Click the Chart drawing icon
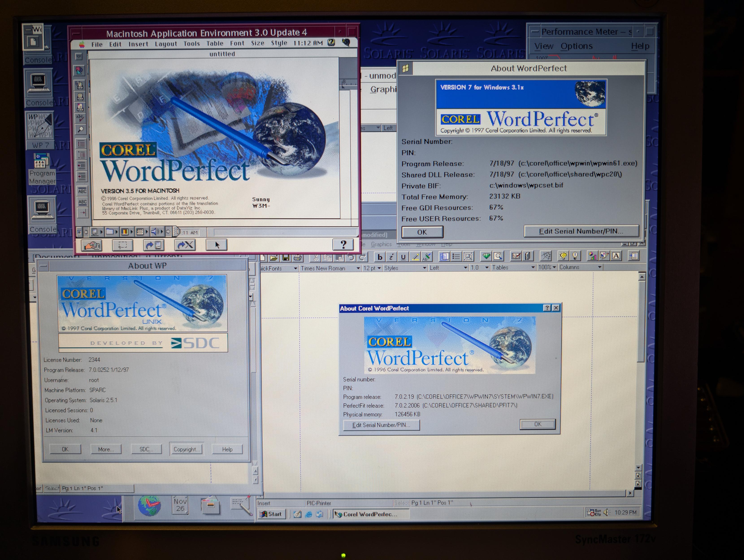744x560 pixels. tap(592, 256)
